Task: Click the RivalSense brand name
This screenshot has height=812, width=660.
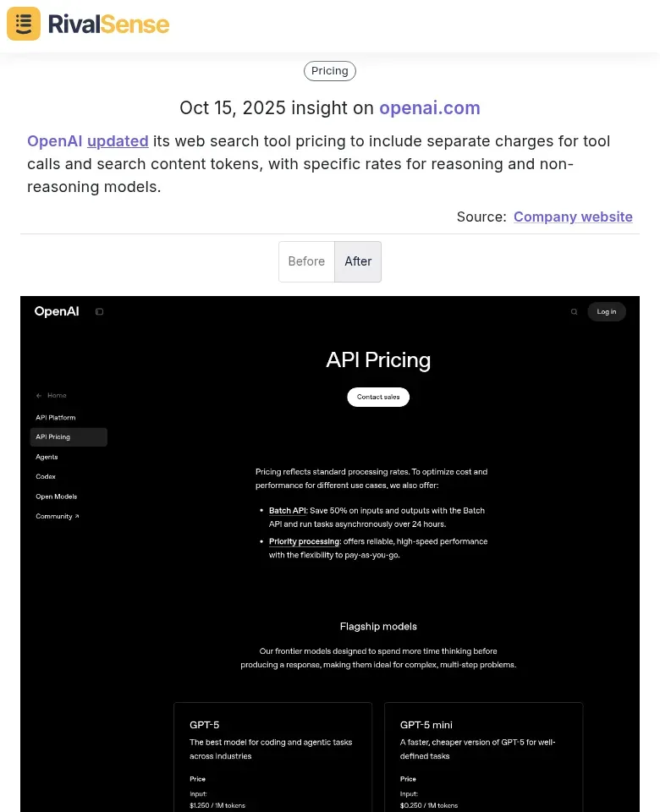Action: [108, 25]
